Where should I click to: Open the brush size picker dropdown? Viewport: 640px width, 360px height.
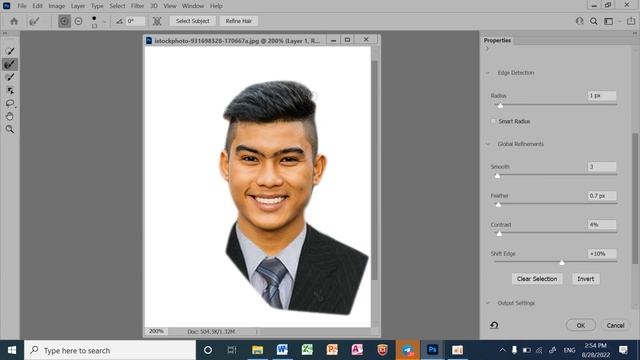[x=104, y=22]
